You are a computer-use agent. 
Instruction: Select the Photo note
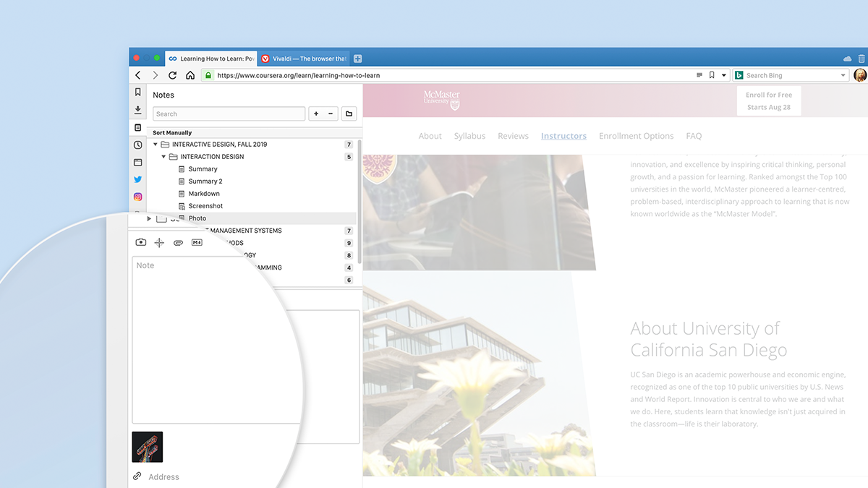[197, 218]
